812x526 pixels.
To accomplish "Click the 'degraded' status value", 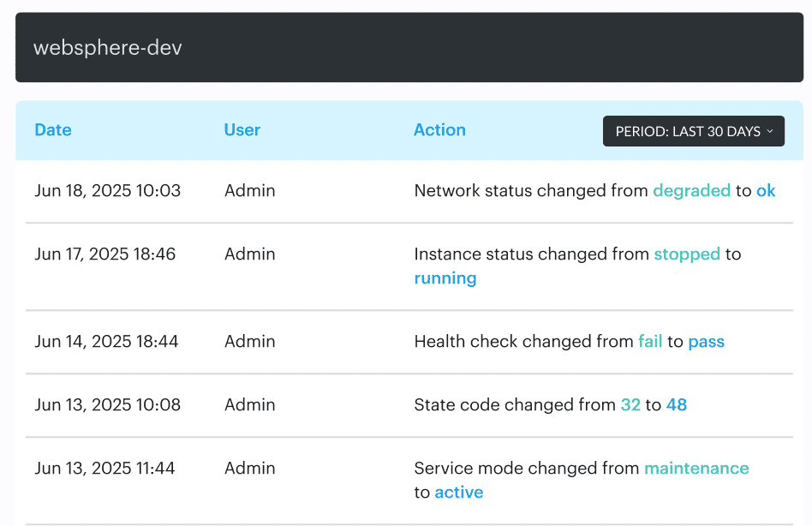I will pos(691,191).
